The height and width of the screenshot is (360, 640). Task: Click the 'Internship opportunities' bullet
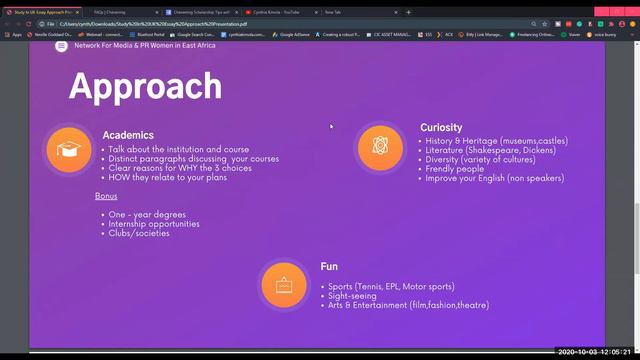tap(154, 224)
